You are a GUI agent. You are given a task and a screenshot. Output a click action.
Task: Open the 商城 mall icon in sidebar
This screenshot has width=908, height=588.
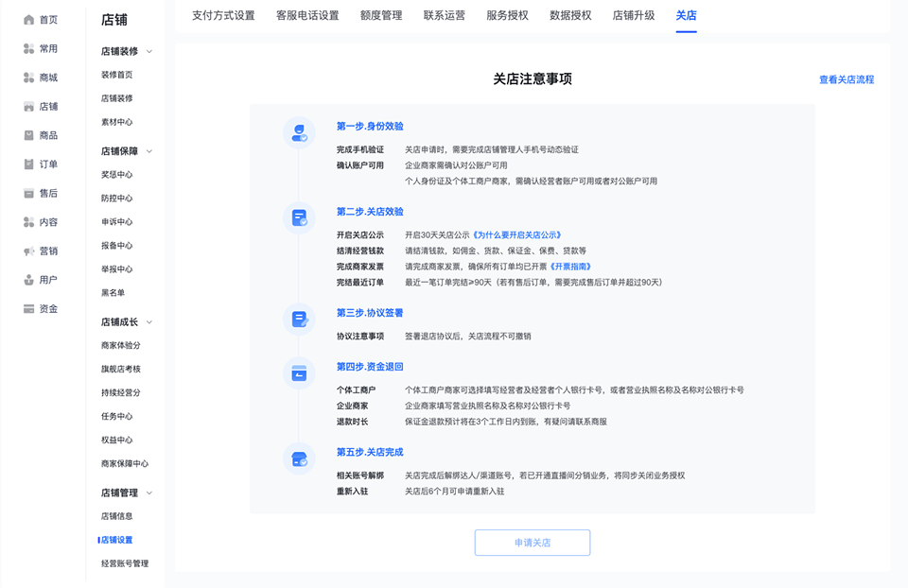coord(29,78)
